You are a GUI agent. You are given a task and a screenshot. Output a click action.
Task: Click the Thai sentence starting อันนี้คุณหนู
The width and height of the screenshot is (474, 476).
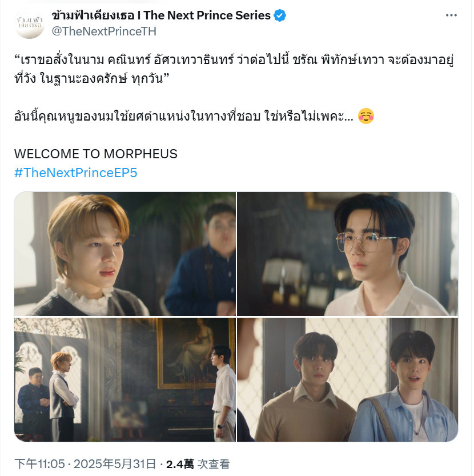pyautogui.click(x=184, y=116)
